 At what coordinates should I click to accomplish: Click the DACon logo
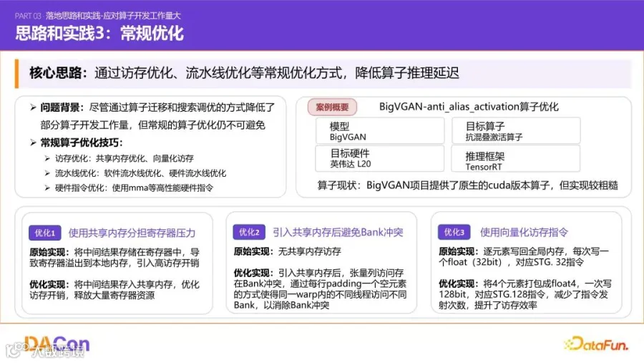click(x=57, y=344)
